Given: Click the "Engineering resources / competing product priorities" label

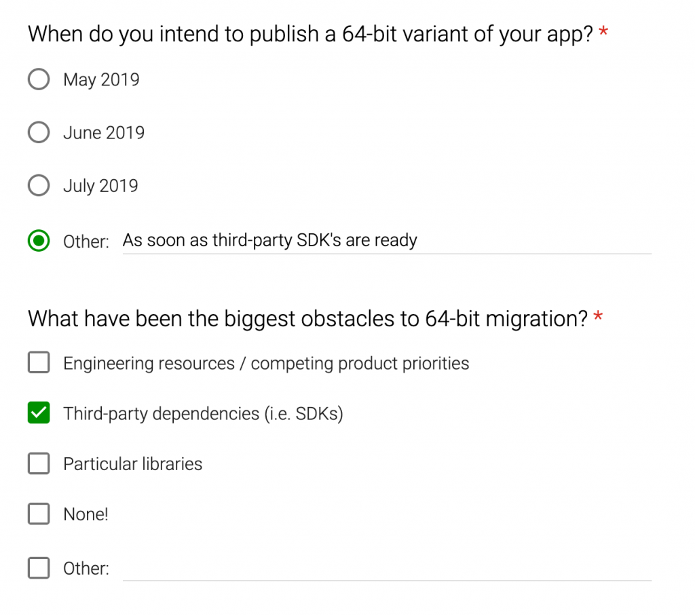Looking at the screenshot, I should [266, 363].
